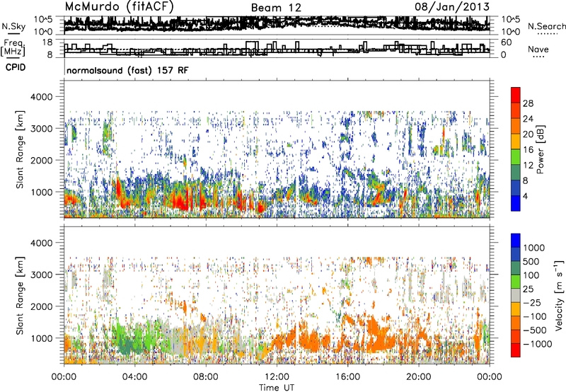Screen dimensions: 566x392
Task: Click the '12:00' time tick label
Action: click(277, 377)
